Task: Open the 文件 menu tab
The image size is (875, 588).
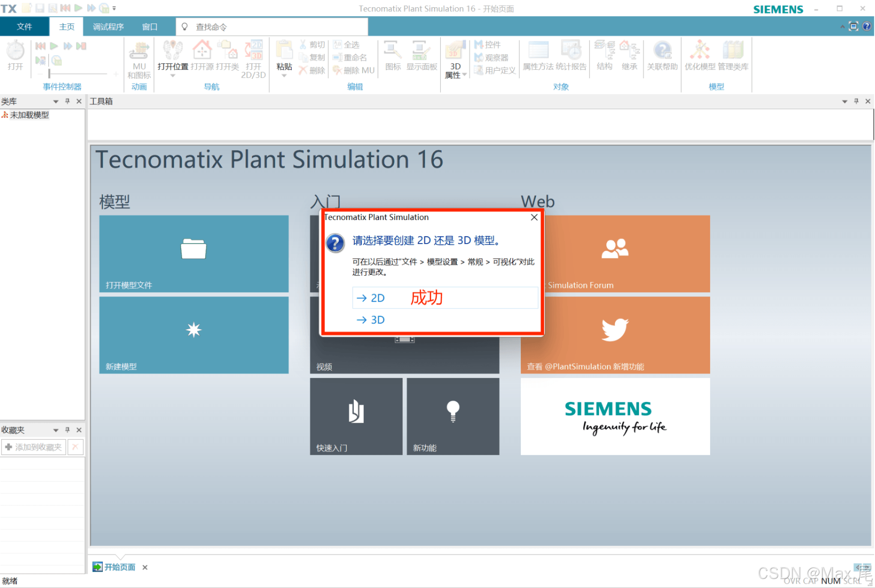Action: [x=24, y=27]
